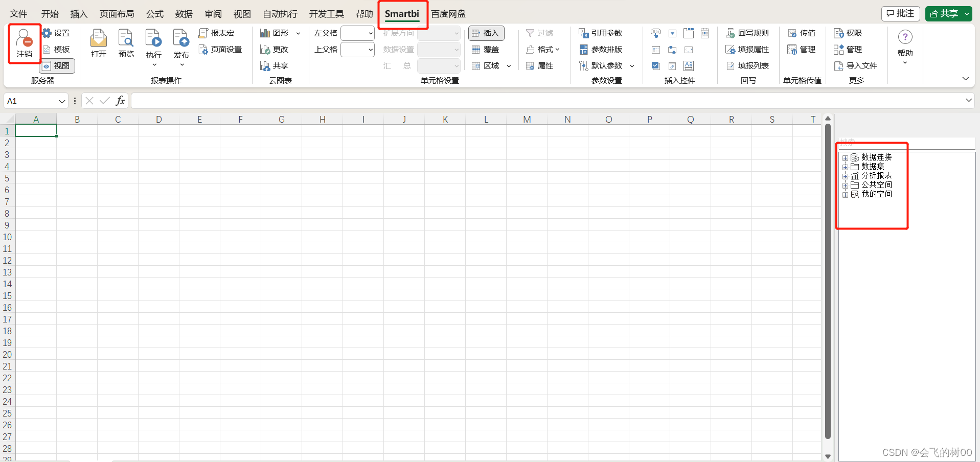
Task: Toggle the 视图 view panel
Action: pos(56,65)
